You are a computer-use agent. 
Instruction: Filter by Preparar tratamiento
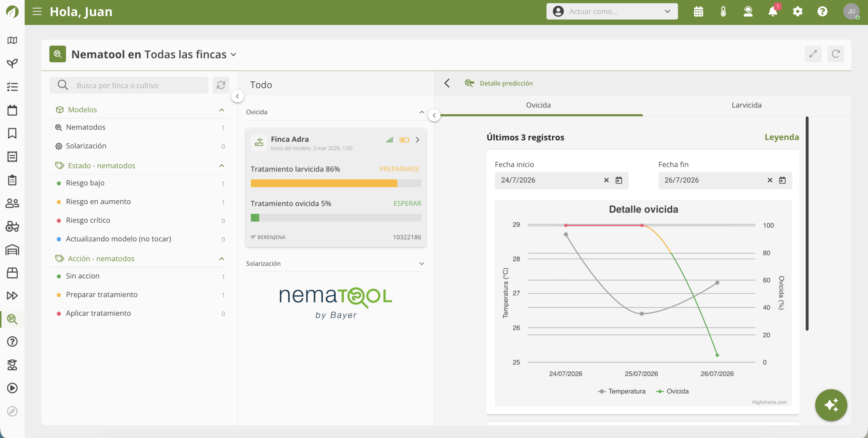coord(139,295)
